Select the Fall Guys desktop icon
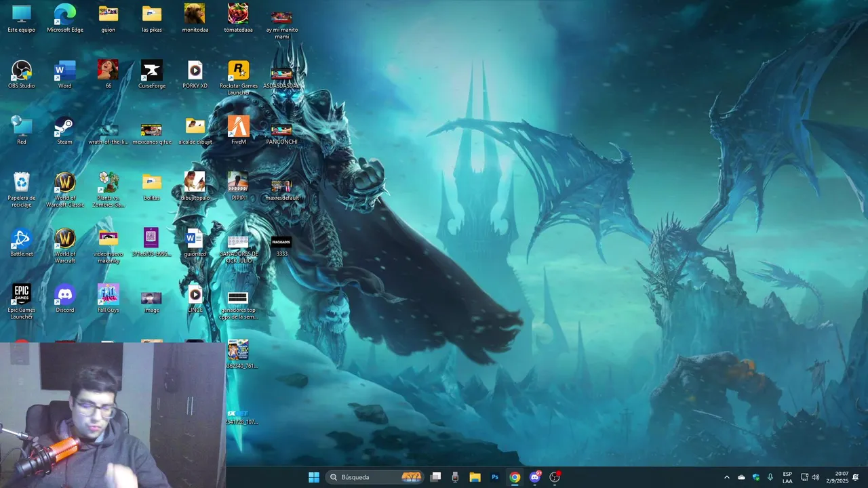 (108, 299)
